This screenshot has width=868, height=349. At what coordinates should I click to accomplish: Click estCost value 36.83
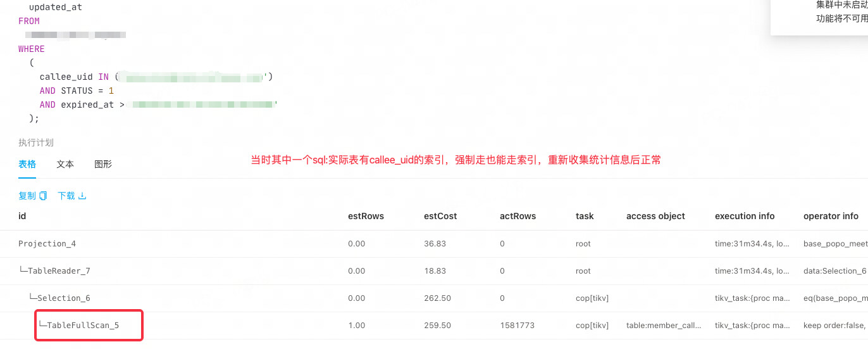tap(435, 244)
